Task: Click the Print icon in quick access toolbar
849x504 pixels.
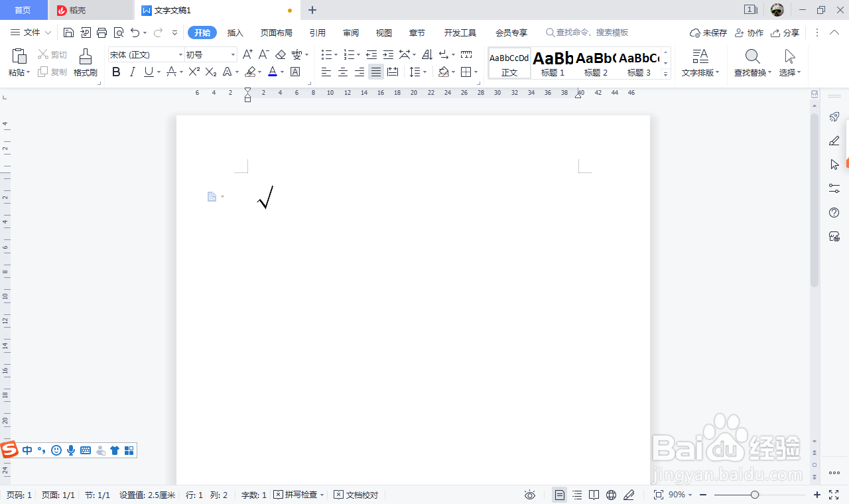Action: tap(101, 32)
